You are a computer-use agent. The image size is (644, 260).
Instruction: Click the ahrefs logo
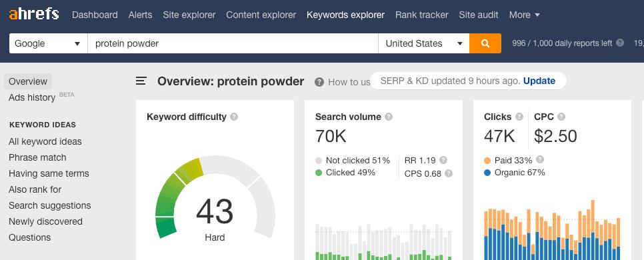(x=34, y=15)
